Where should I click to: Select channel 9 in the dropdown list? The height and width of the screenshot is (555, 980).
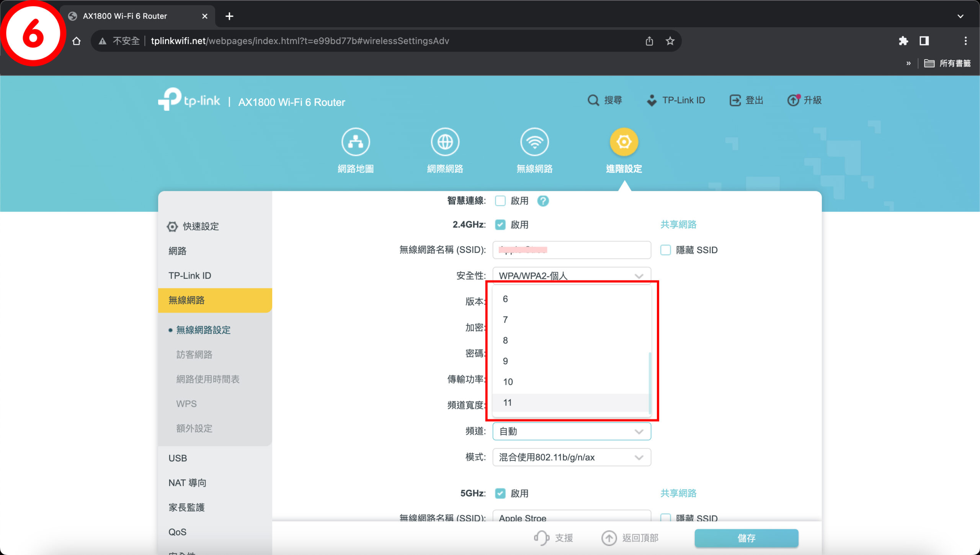570,361
